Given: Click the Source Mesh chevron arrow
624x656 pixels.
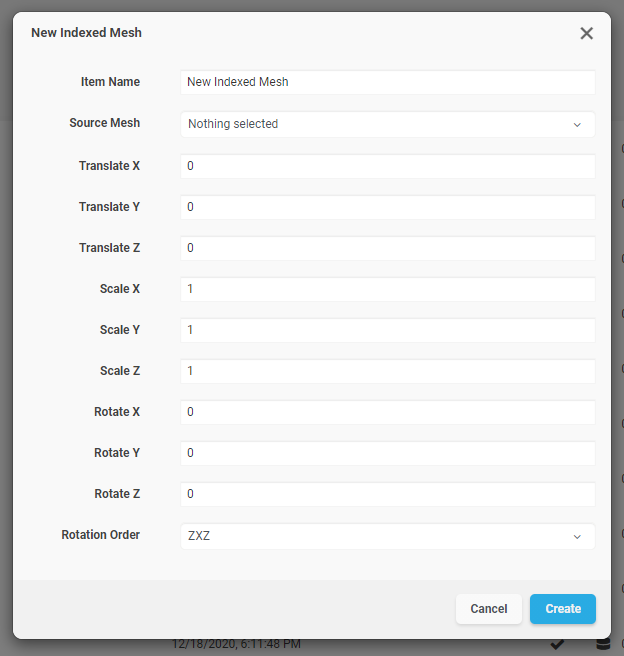Looking at the screenshot, I should click(577, 125).
